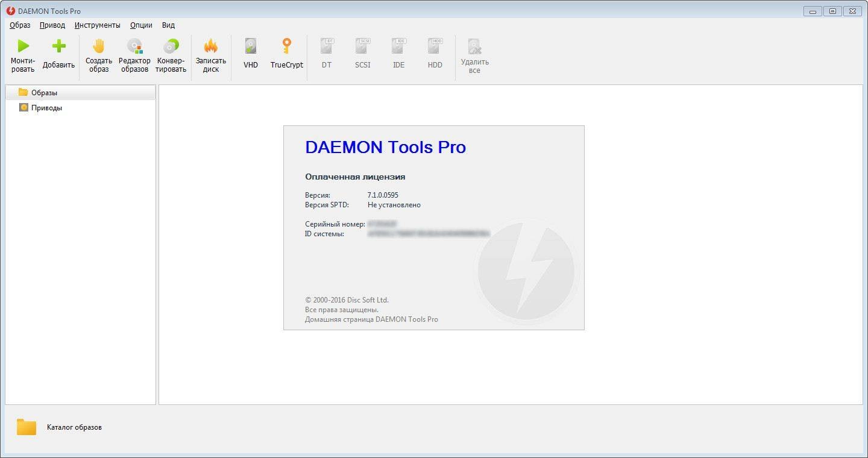This screenshot has width=868, height=458.
Task: Click the DAEMON Tools title bar logo
Action: (x=11, y=11)
